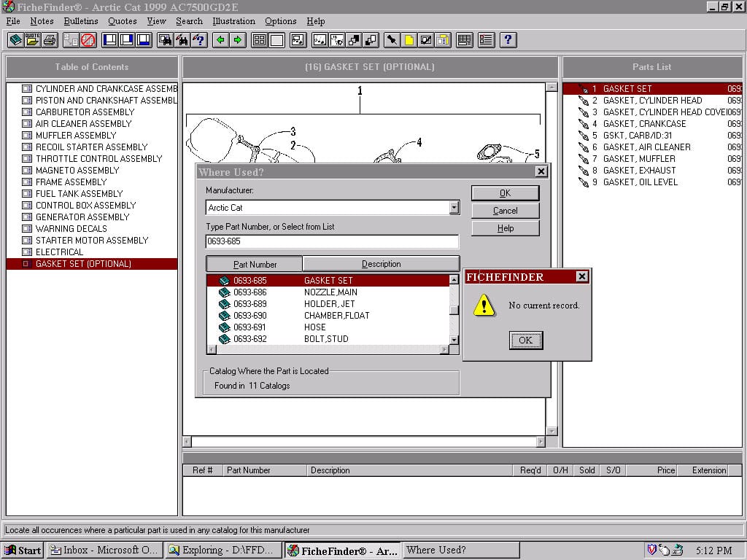Click the shield icon in system tray

tap(652, 550)
